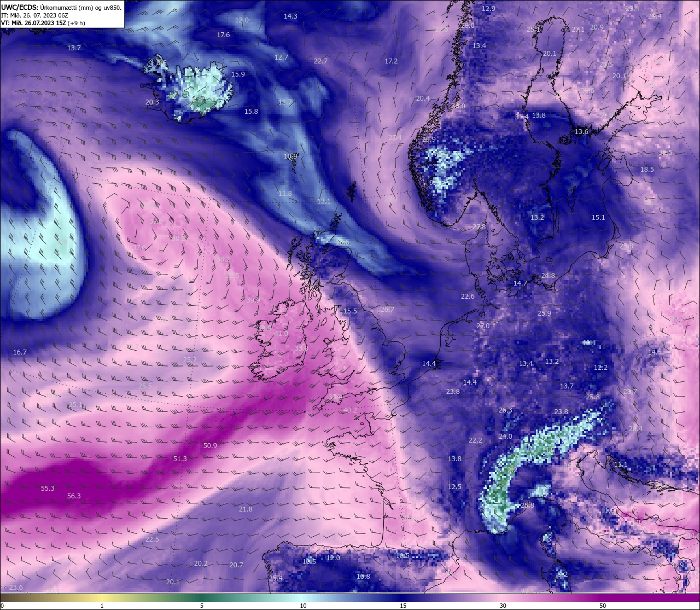Click the 27.0 value label
This screenshot has height=610, width=700.
pos(483,326)
